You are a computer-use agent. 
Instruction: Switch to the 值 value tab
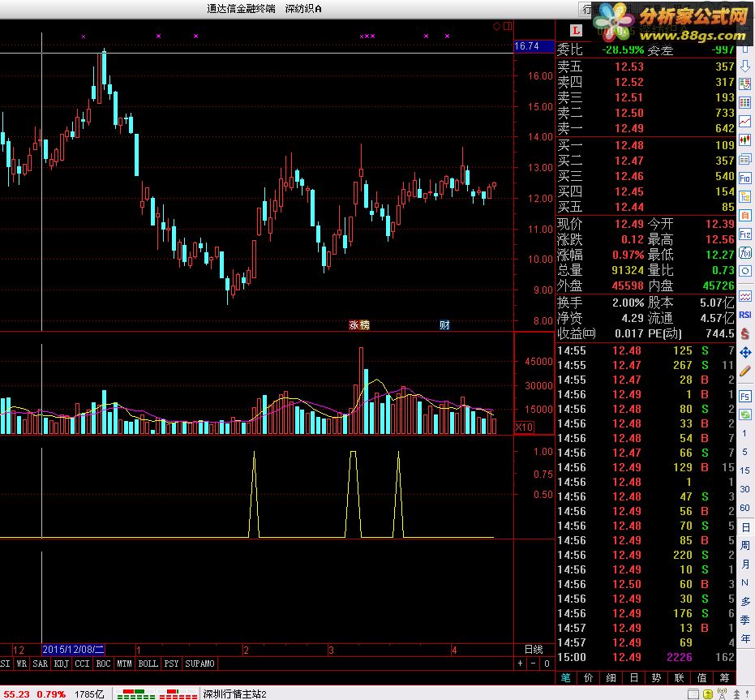[x=701, y=678]
